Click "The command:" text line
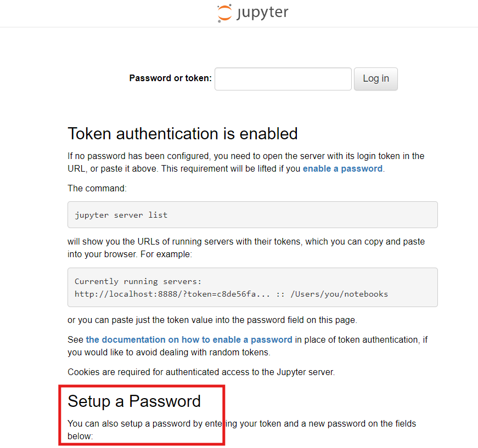This screenshot has height=448, width=478. 97,188
